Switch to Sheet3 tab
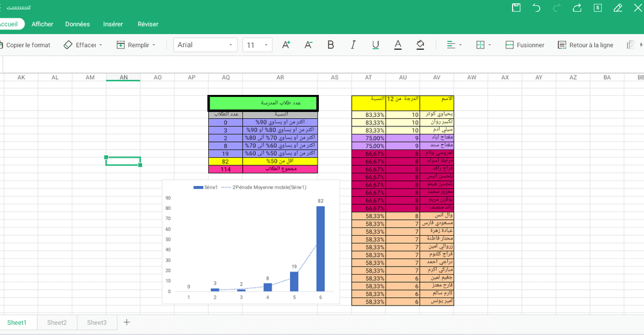This screenshot has height=335, width=644. (x=96, y=322)
